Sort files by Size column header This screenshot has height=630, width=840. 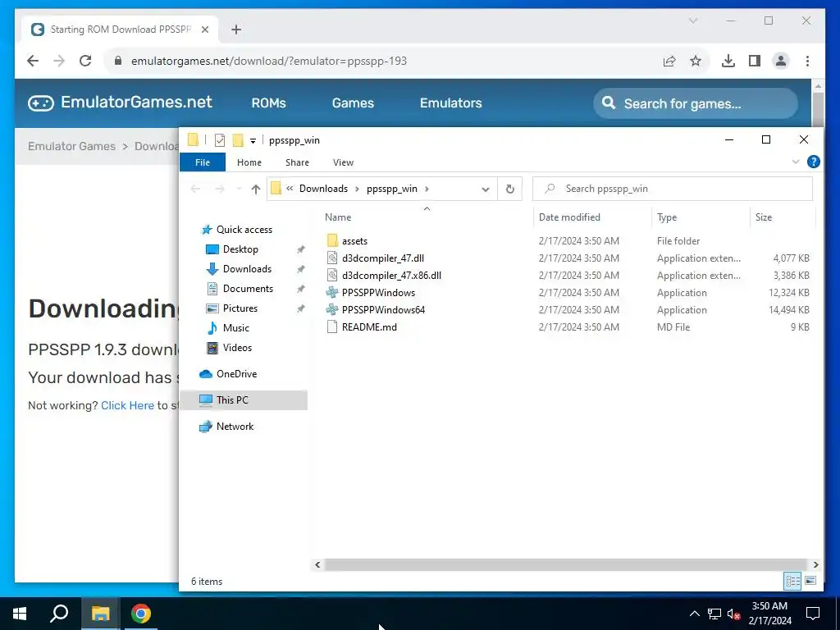[764, 217]
